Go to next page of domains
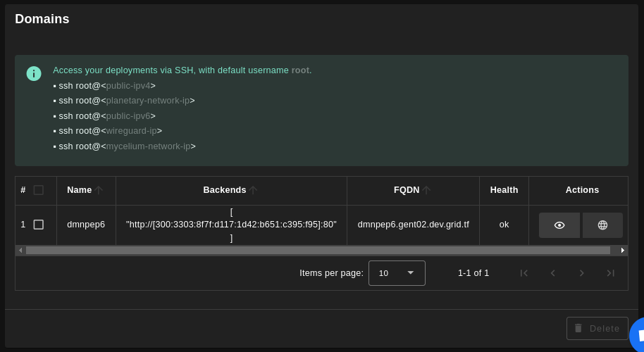 [582, 273]
